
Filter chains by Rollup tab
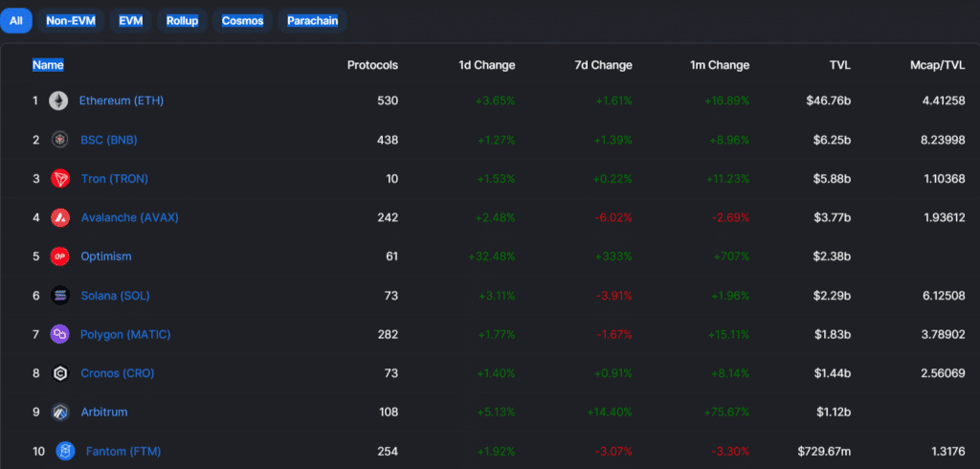183,21
